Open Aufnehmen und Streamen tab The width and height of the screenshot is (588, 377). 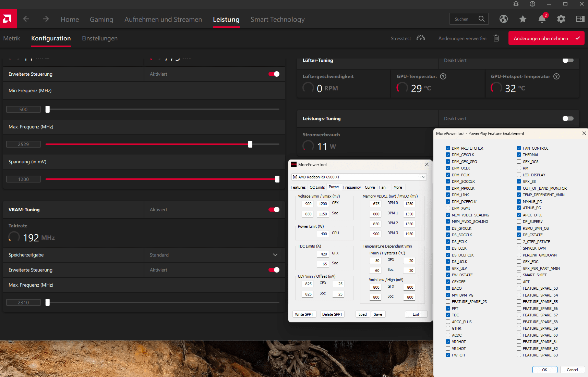click(163, 20)
